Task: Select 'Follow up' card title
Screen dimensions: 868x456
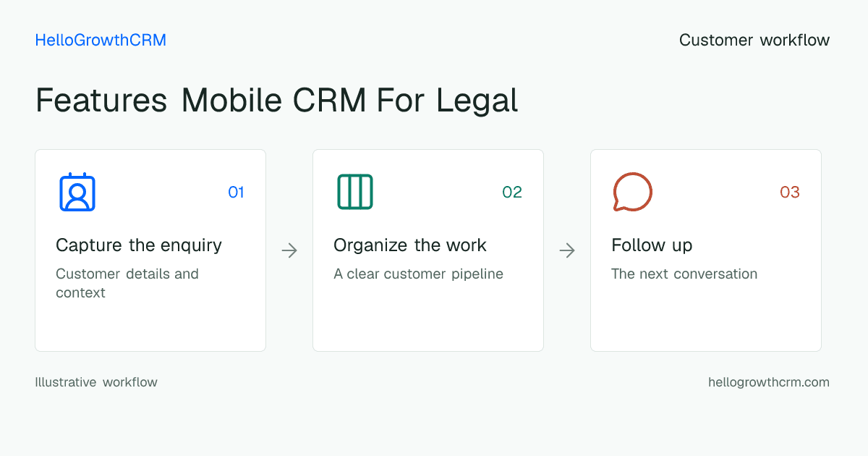Action: point(652,245)
